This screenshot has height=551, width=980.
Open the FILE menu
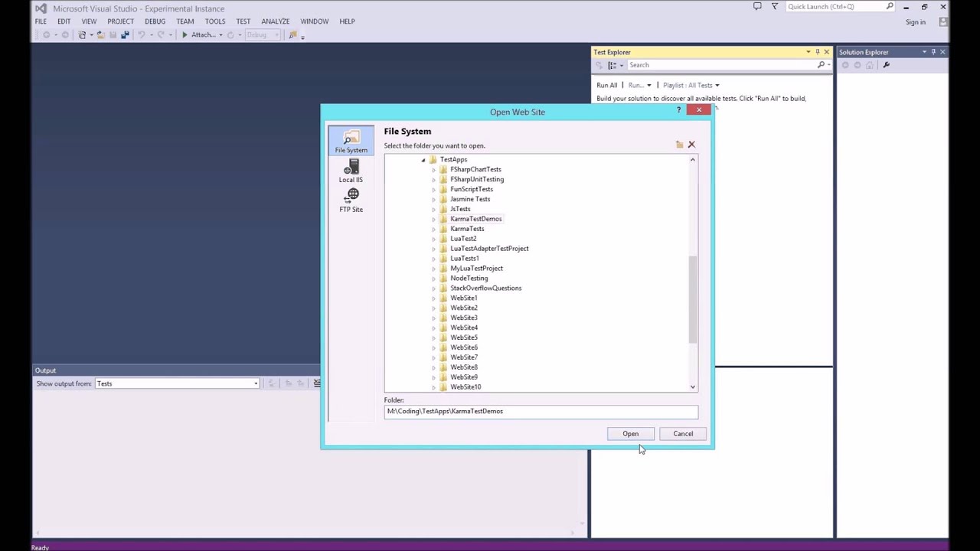pos(41,21)
